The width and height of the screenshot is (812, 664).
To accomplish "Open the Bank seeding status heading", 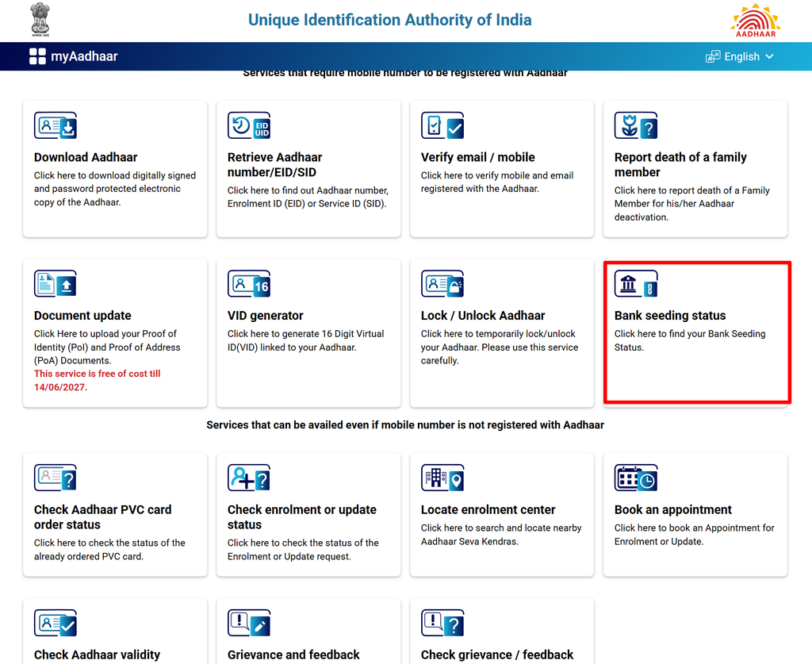I will pyautogui.click(x=670, y=316).
